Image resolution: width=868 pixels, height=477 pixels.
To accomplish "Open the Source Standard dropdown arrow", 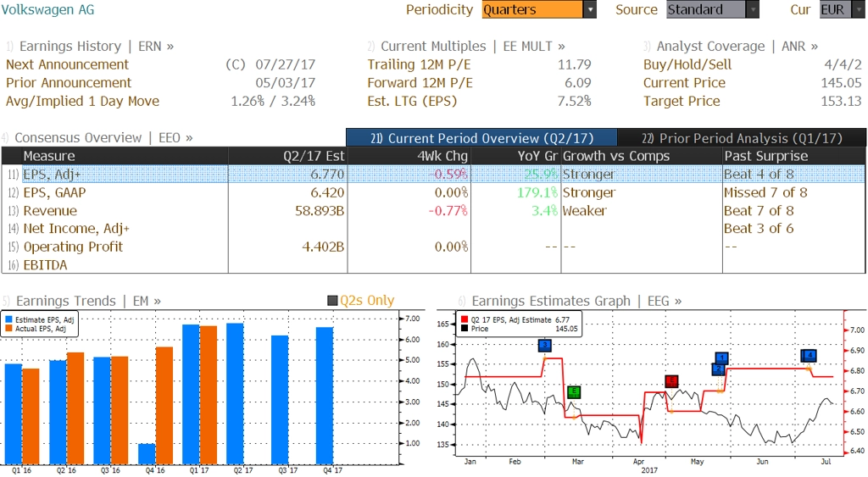I will (753, 10).
